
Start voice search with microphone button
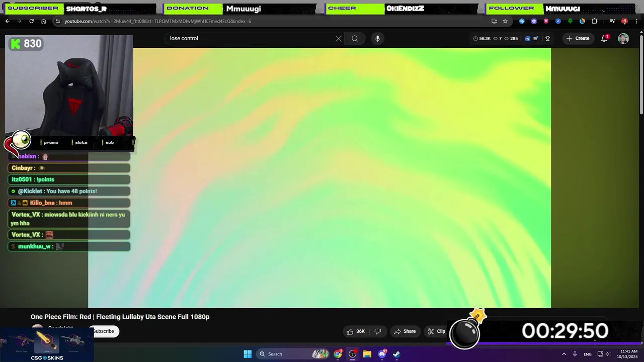coord(377,38)
